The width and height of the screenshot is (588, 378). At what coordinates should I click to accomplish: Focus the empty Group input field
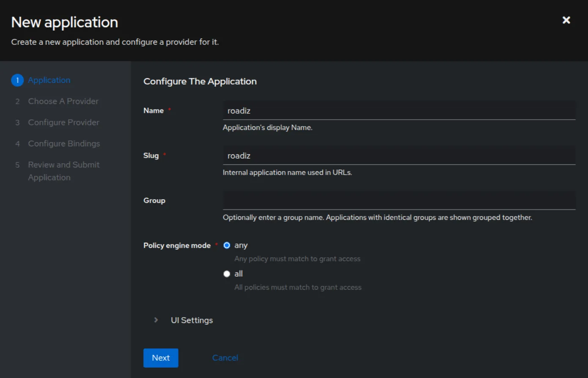(399, 200)
